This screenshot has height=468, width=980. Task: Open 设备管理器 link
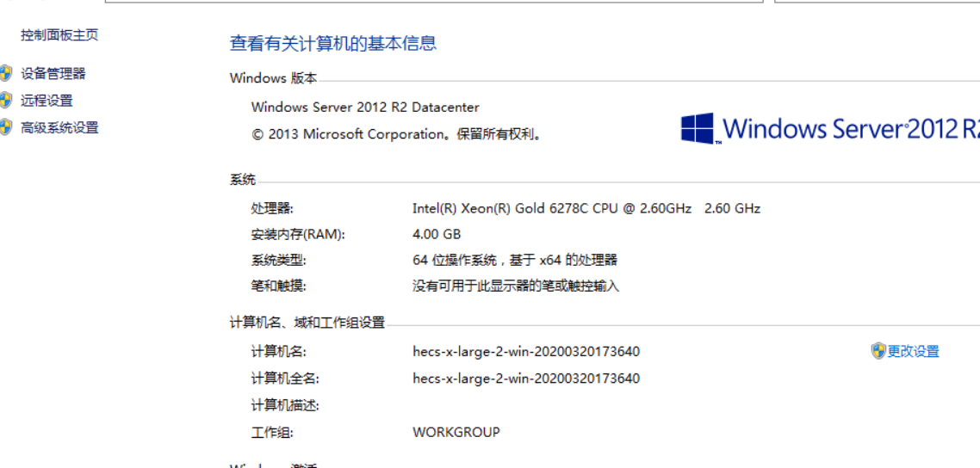click(53, 74)
